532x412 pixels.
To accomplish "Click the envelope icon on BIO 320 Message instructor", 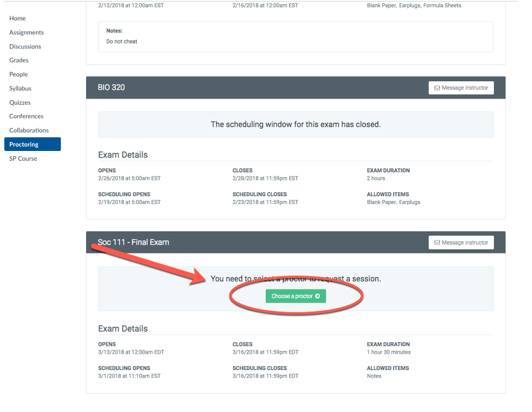I will (x=437, y=88).
